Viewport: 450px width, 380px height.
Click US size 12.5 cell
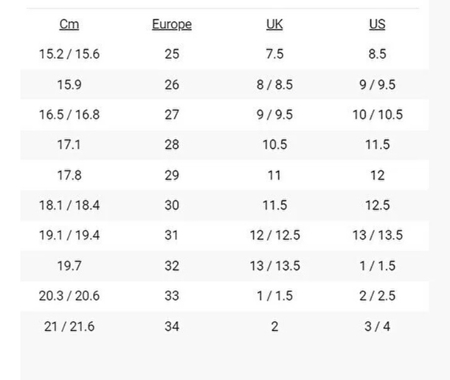(377, 205)
